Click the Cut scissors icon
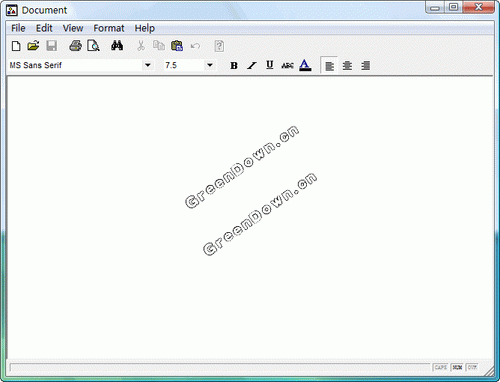This screenshot has width=500, height=382. point(141,46)
